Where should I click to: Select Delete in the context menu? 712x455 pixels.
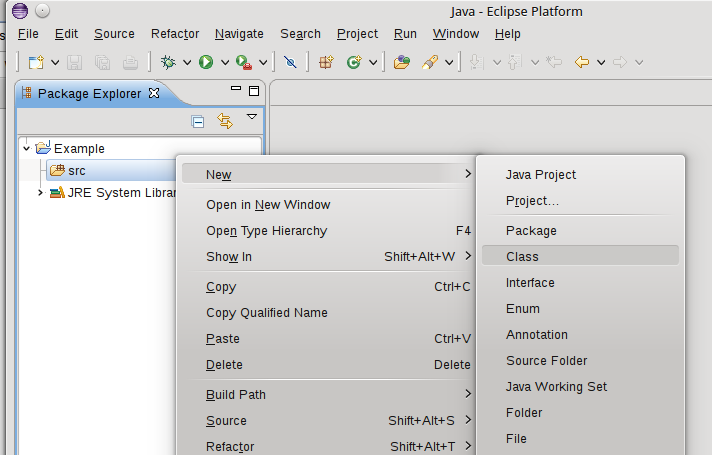[328, 365]
